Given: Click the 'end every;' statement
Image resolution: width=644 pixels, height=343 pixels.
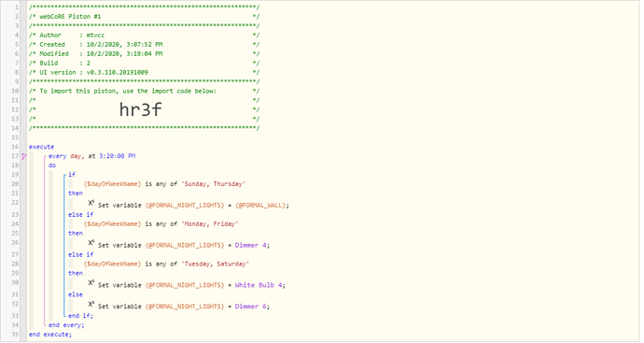Looking at the screenshot, I should [x=66, y=325].
